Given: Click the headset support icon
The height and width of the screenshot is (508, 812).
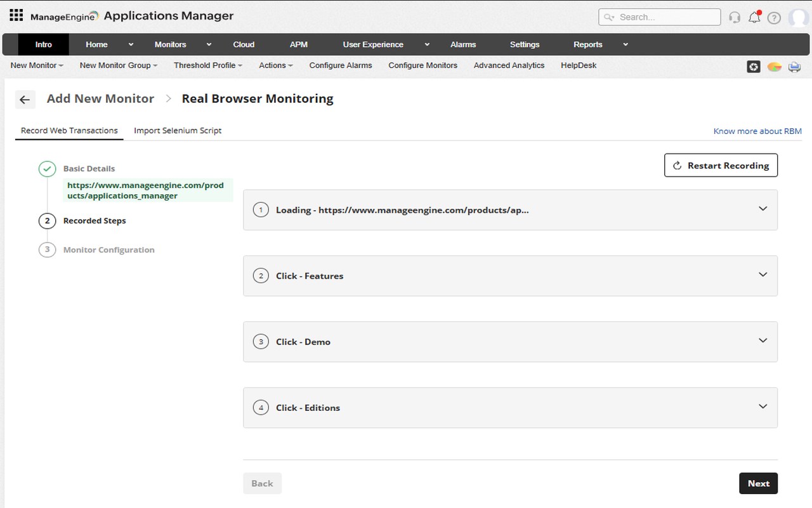Looking at the screenshot, I should pyautogui.click(x=735, y=17).
